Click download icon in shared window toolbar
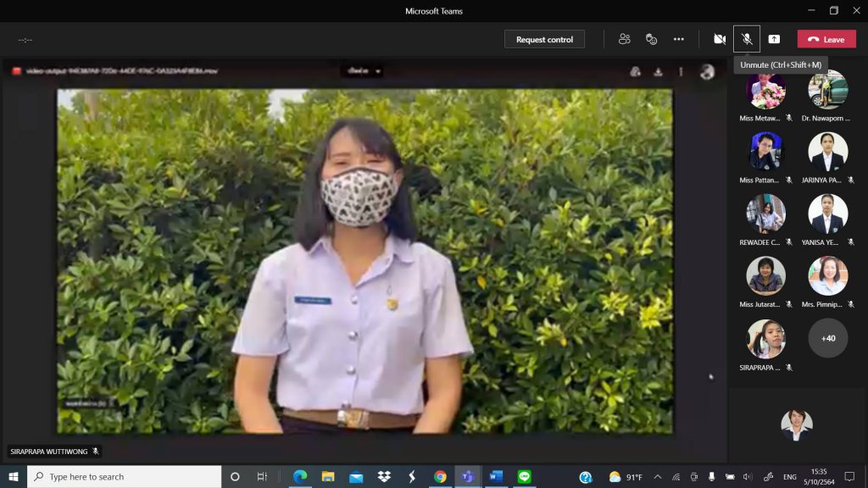 658,72
